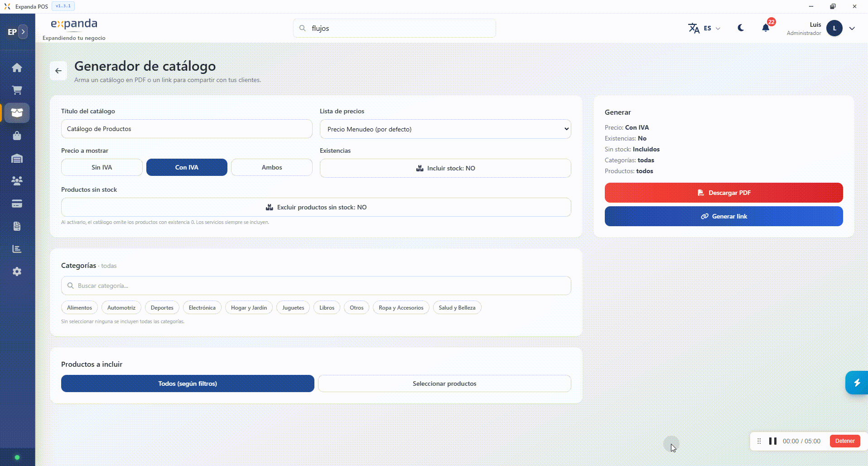Open the shopping bag purchases icon

17,136
